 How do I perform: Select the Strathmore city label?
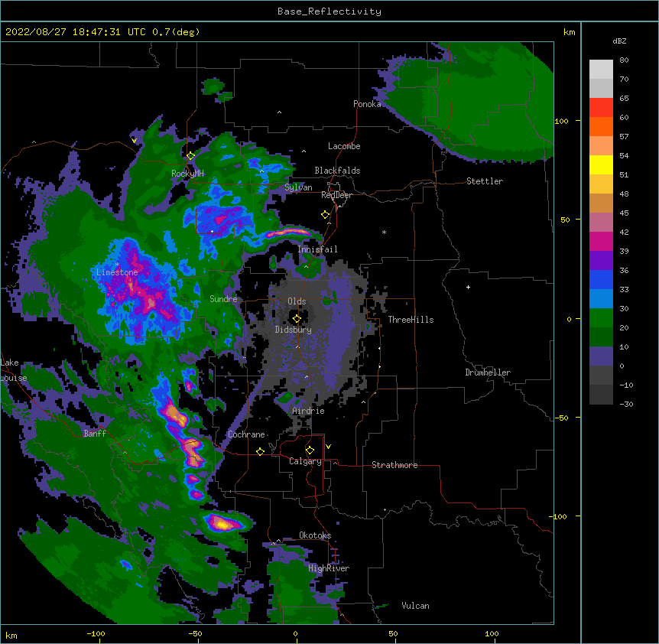pyautogui.click(x=394, y=465)
